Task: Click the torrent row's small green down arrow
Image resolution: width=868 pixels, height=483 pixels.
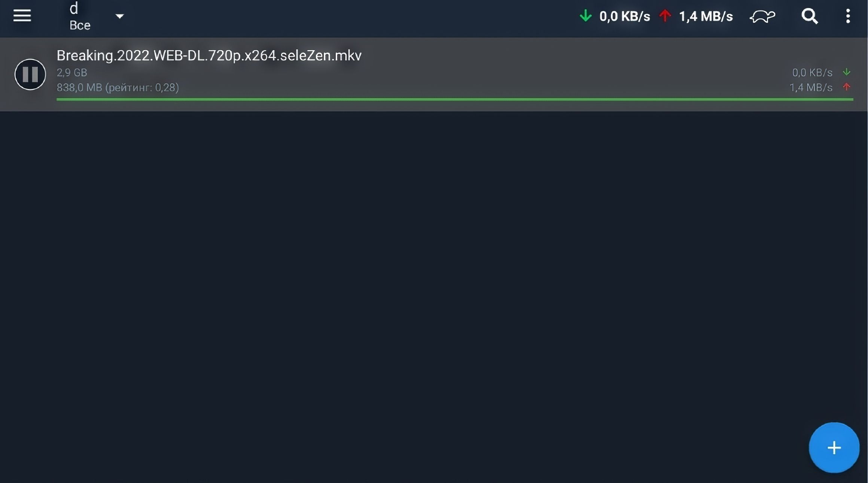Action: click(x=846, y=72)
